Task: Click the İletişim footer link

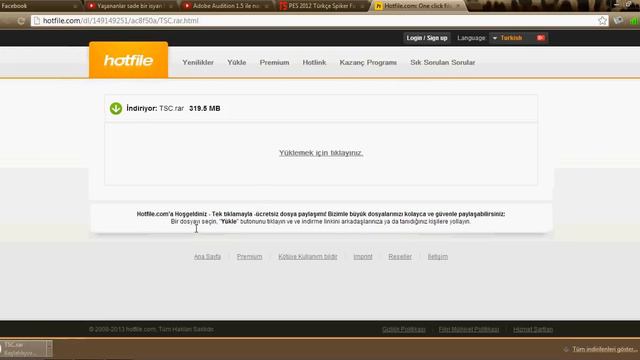Action: [438, 257]
